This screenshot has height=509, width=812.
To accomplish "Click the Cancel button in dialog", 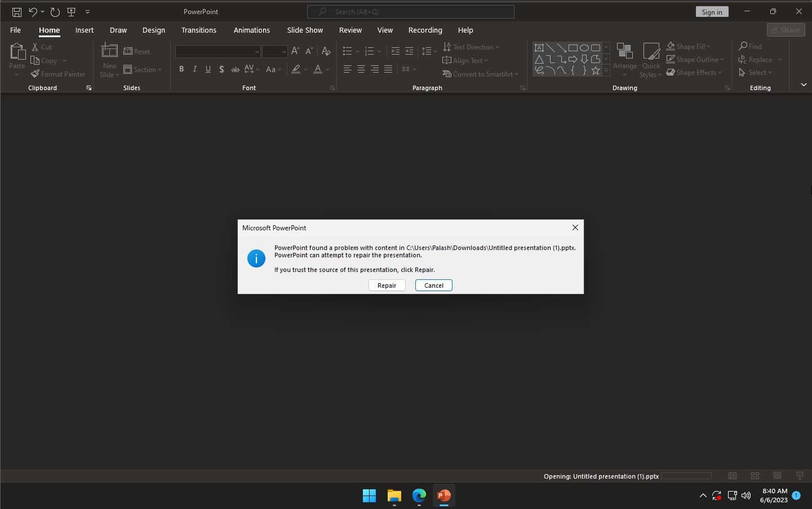I will [434, 285].
